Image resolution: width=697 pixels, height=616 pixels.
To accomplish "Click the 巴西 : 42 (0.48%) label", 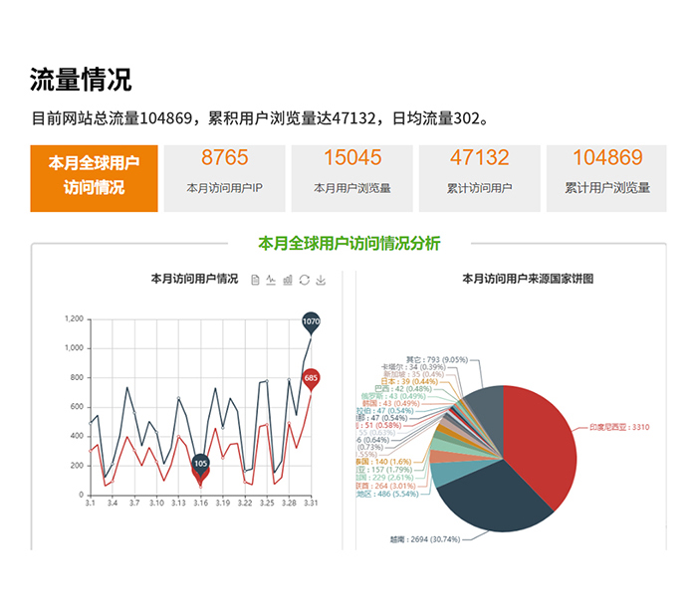I will pyautogui.click(x=403, y=389).
